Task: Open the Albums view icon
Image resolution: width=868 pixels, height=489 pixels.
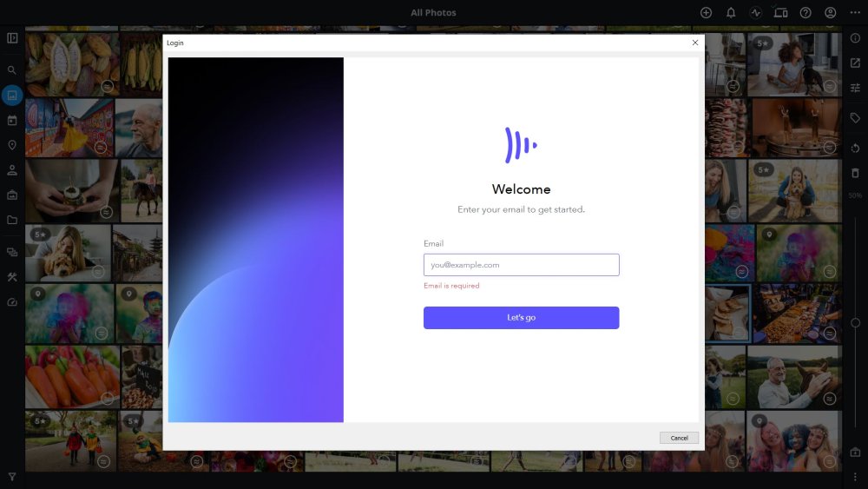Action: [x=12, y=195]
